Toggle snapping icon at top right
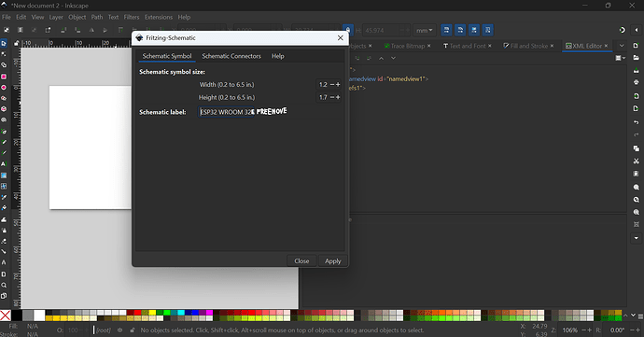Image resolution: width=644 pixels, height=337 pixels. 622,30
